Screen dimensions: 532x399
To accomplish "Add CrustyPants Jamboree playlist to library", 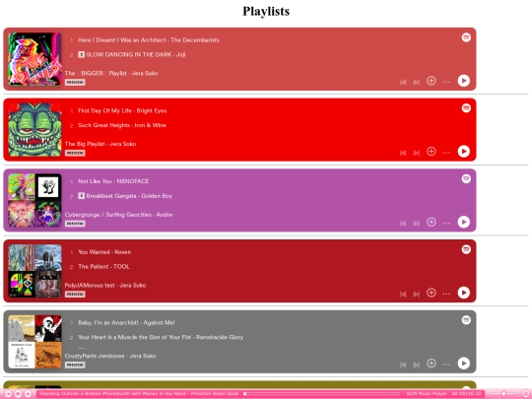I will click(432, 363).
